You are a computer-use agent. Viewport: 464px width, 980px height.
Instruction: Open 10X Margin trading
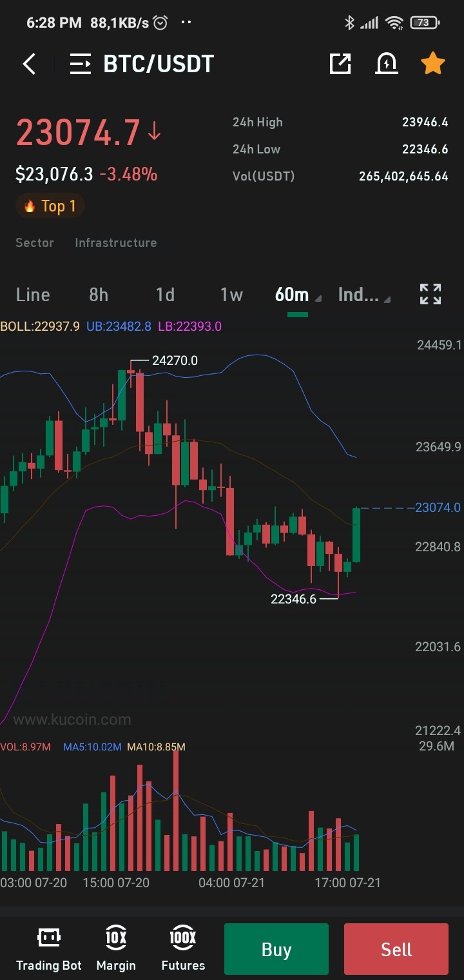[116, 949]
